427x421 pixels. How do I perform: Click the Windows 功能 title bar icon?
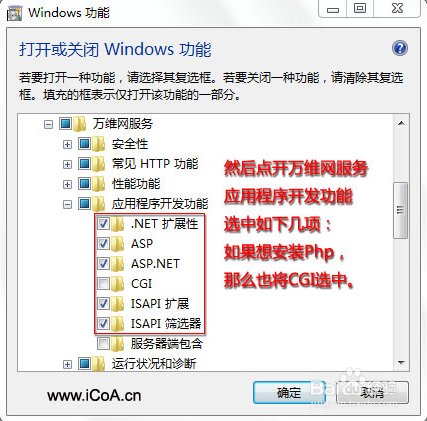(14, 14)
